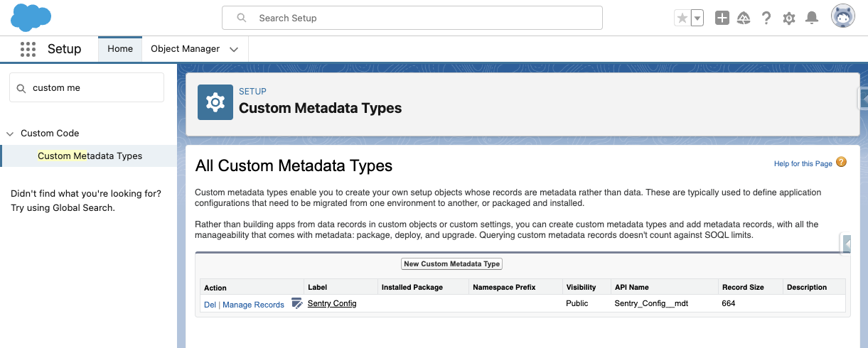The image size is (868, 348).
Task: Expand the collapsed side panel arrow handle
Action: click(x=847, y=244)
